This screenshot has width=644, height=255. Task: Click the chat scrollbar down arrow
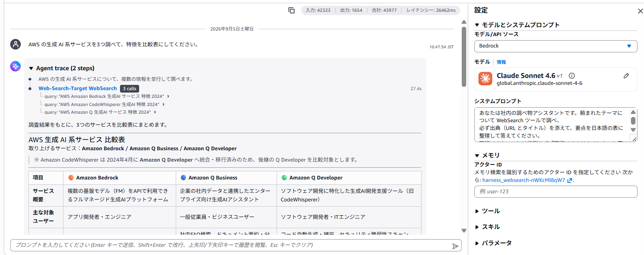(x=464, y=231)
